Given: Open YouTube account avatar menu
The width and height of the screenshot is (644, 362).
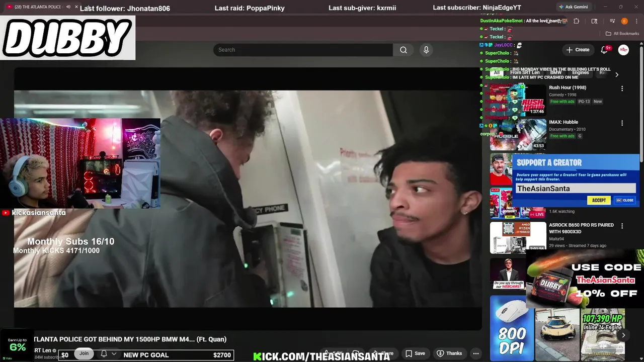Looking at the screenshot, I should coord(623,50).
